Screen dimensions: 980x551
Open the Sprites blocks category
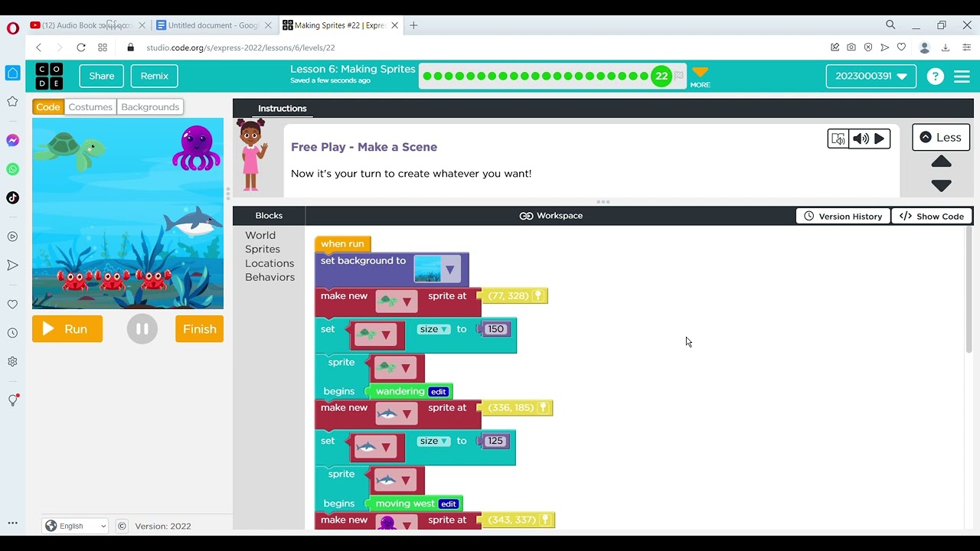[x=263, y=249]
